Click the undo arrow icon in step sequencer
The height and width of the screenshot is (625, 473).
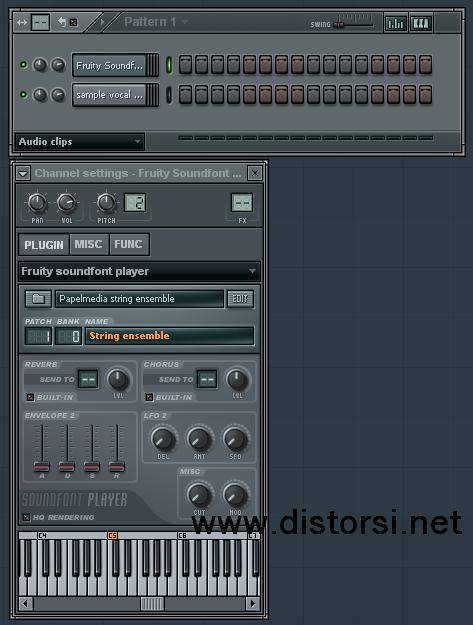(63, 22)
